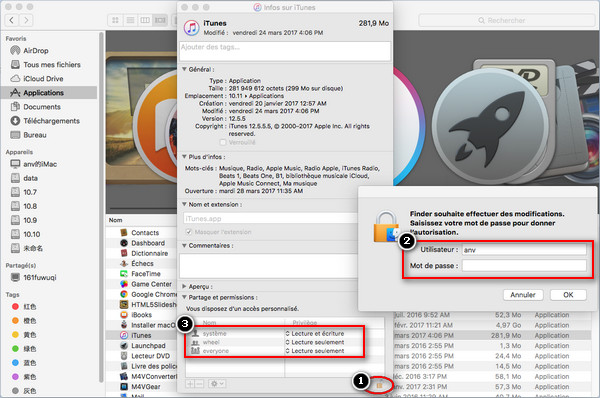
Task: Click iTunes icon in info window header
Action: [x=191, y=28]
